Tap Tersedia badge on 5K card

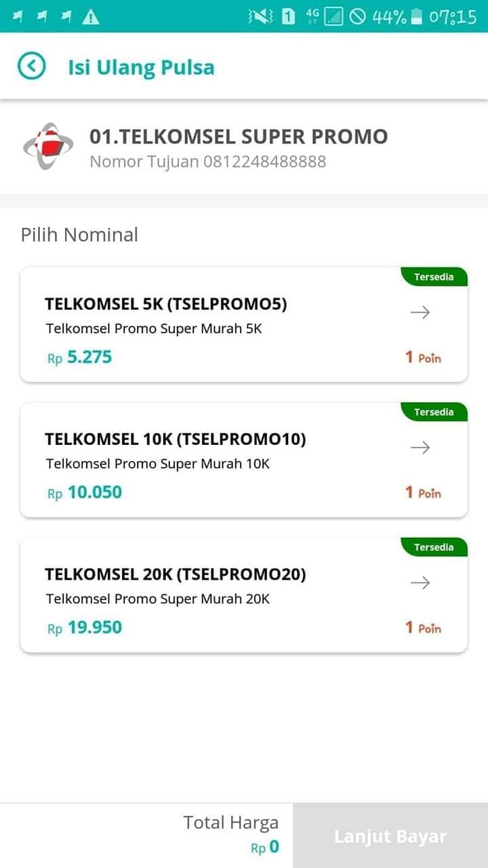pos(432,277)
